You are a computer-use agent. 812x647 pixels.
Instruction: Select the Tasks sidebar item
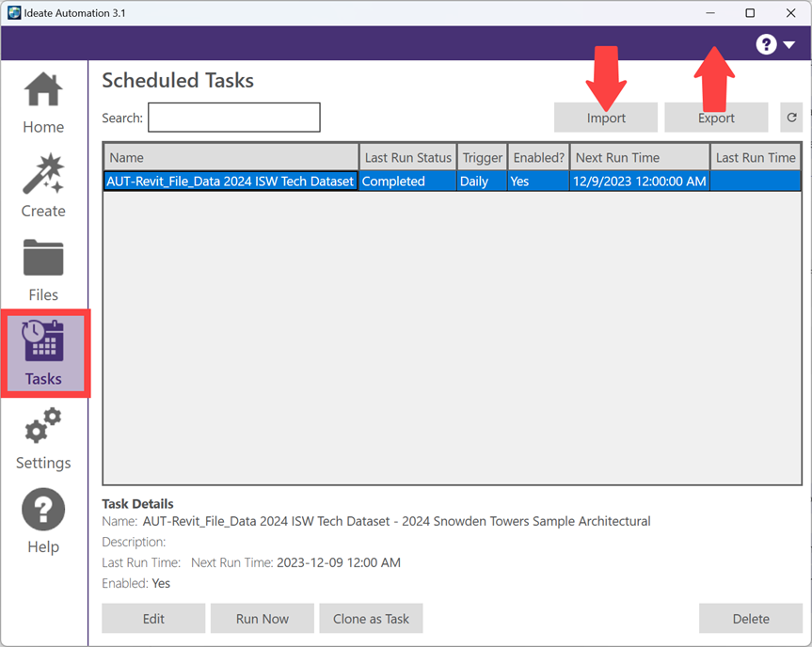tap(43, 354)
